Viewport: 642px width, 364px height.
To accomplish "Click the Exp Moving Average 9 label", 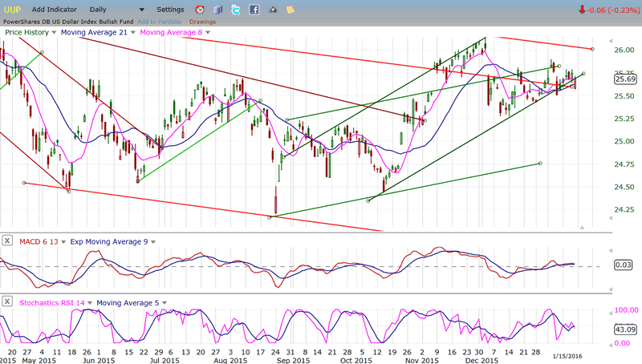I will pos(109,241).
